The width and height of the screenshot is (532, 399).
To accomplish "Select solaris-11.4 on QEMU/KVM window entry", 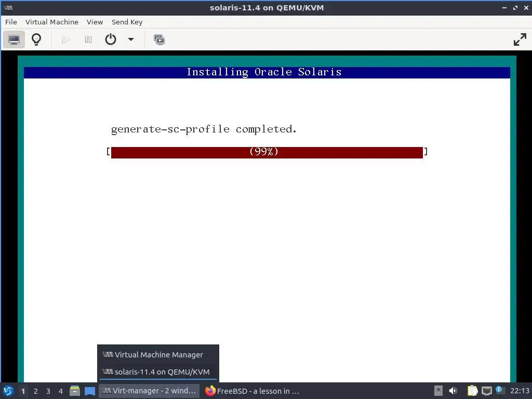I will 158,372.
